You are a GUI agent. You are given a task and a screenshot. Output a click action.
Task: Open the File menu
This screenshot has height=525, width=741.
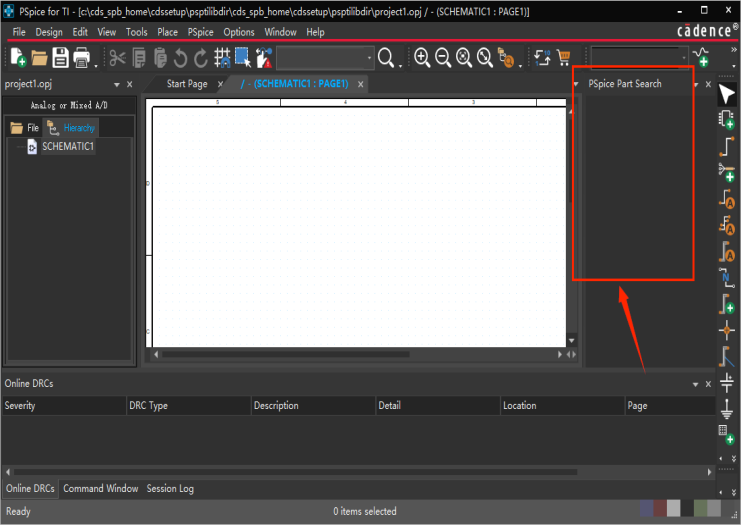coord(19,32)
